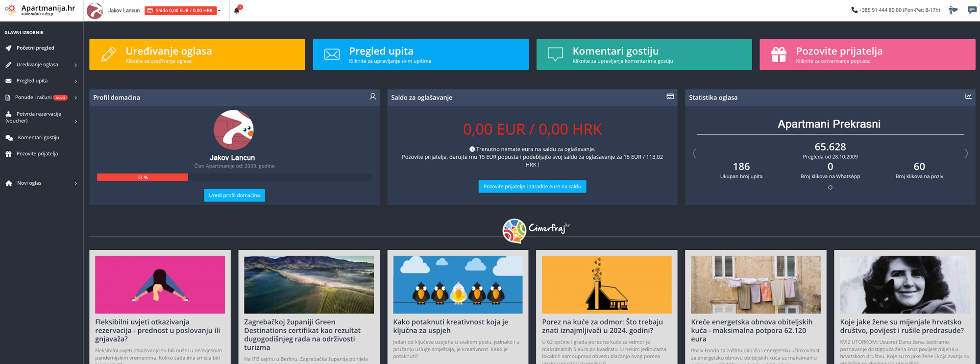Image resolution: width=980 pixels, height=364 pixels.
Task: Click the Apartmani Prekrasni listing title
Action: click(829, 124)
